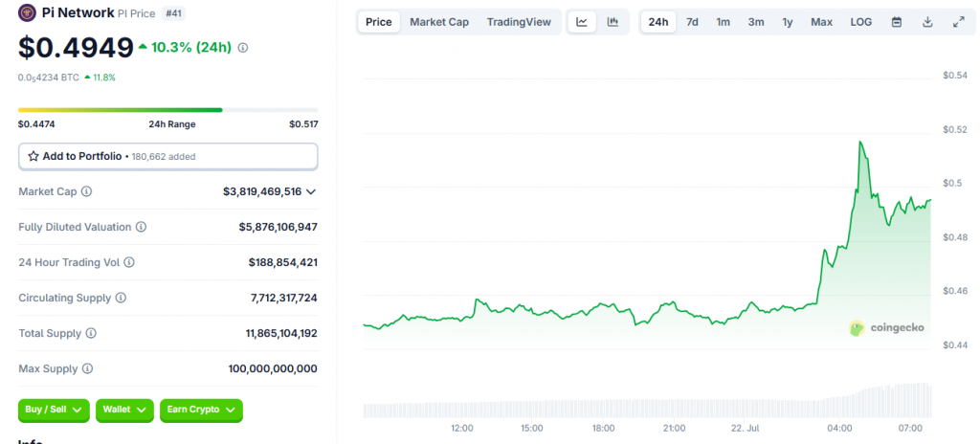This screenshot has width=980, height=444.
Task: Click the Pi Network coin logo
Action: [x=27, y=13]
